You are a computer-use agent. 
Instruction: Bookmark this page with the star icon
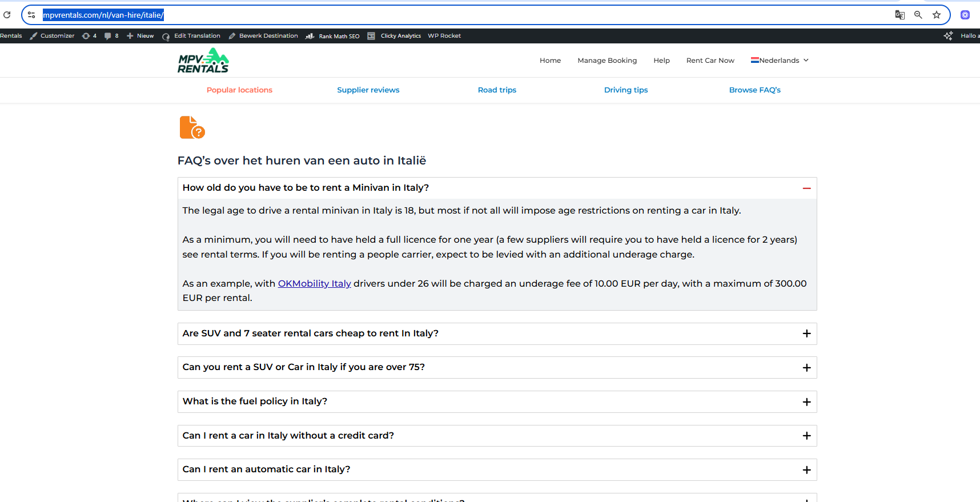point(937,15)
